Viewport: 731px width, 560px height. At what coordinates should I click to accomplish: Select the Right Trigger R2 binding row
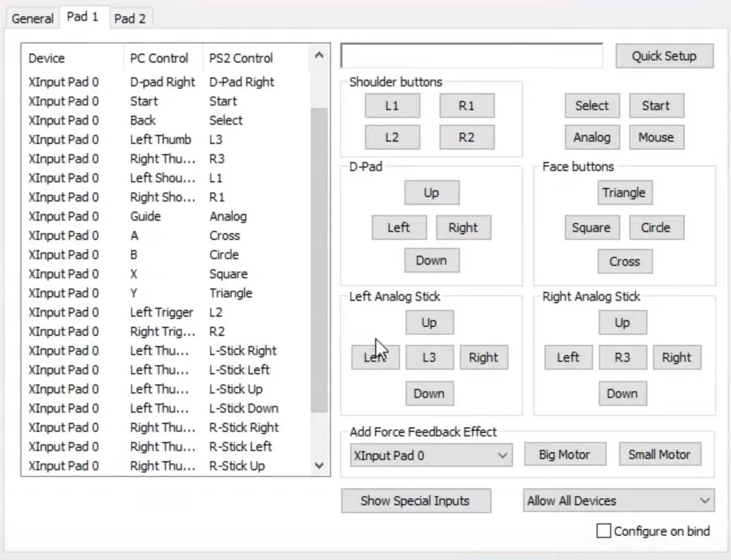click(166, 331)
